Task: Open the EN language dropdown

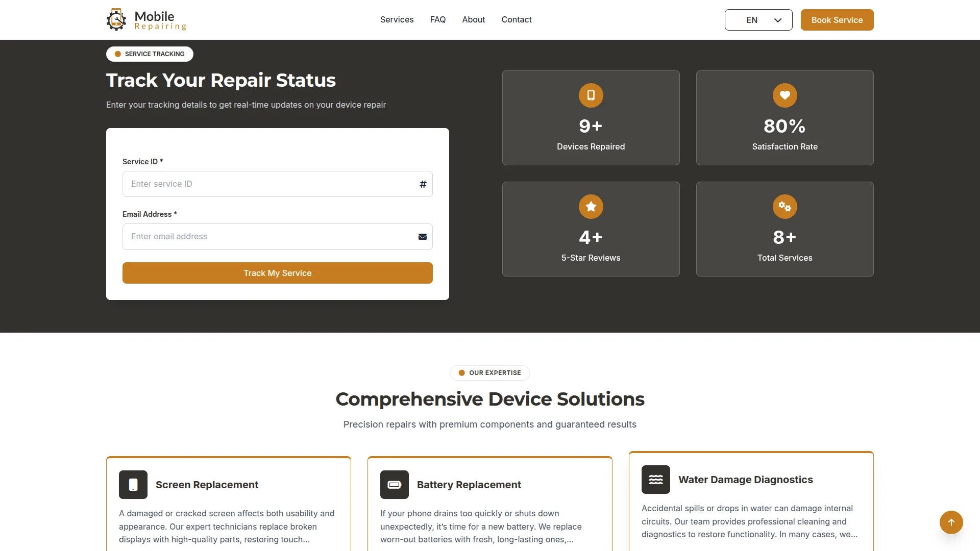Action: point(758,20)
